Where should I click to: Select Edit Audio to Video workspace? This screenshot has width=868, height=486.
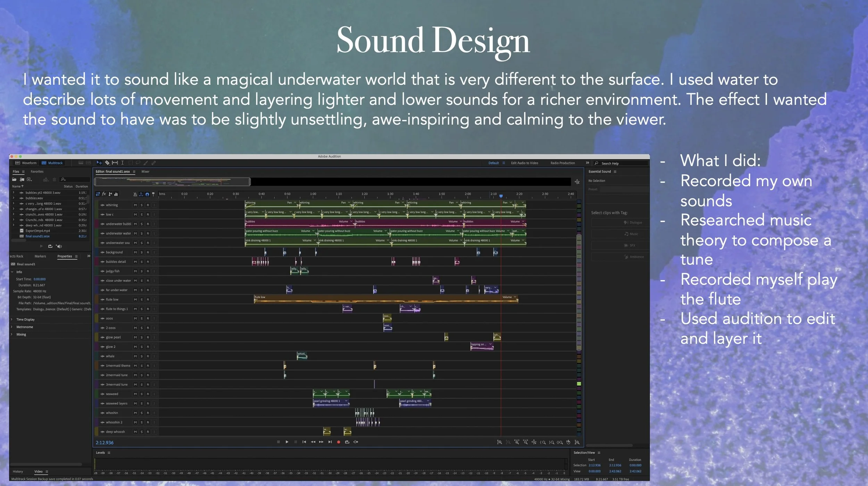coord(524,163)
